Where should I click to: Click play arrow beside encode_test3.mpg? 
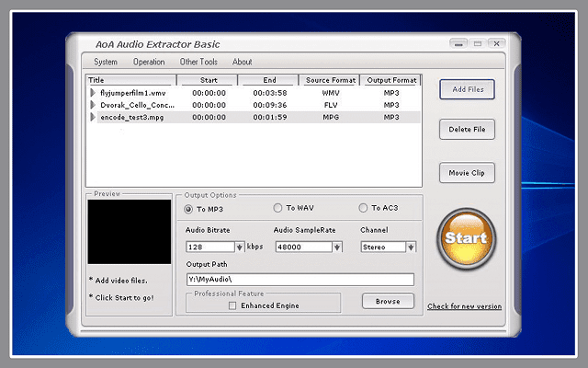coord(93,117)
